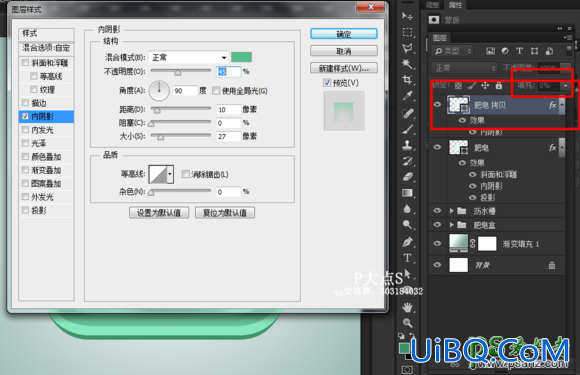Select the Rectangular Marquee tool
The image size is (580, 375).
coord(407,32)
